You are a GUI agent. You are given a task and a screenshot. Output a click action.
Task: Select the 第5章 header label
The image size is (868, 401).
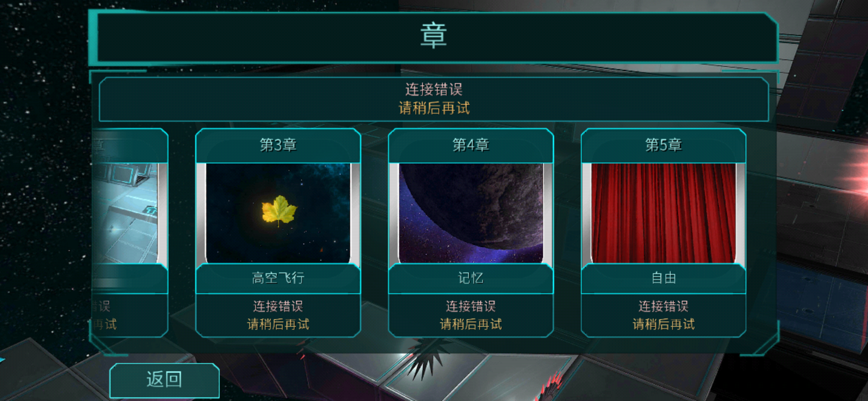click(x=664, y=145)
